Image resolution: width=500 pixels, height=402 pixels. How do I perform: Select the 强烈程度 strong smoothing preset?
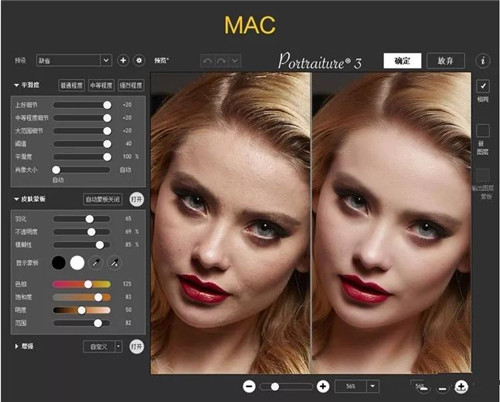[131, 85]
